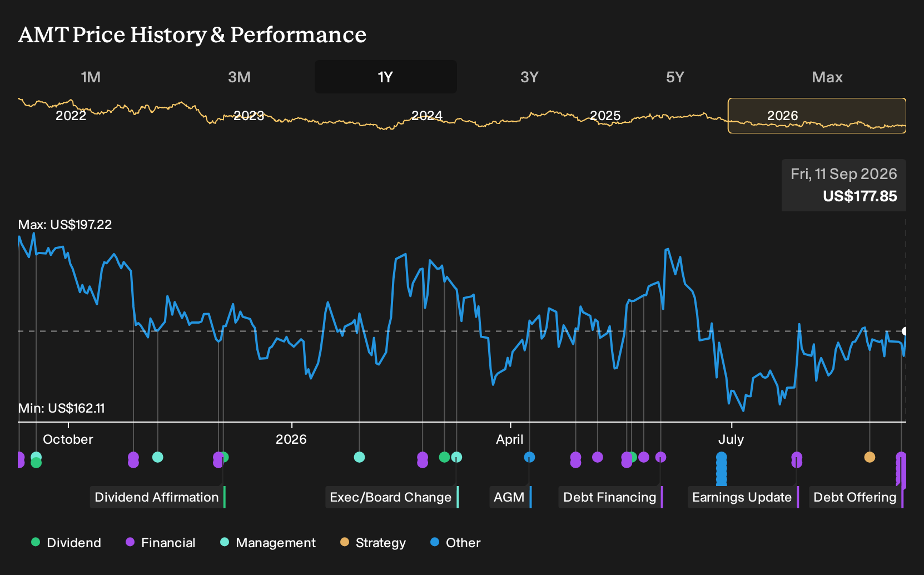This screenshot has width=924, height=575.
Task: Open the Earnings Update event label
Action: pos(743,497)
